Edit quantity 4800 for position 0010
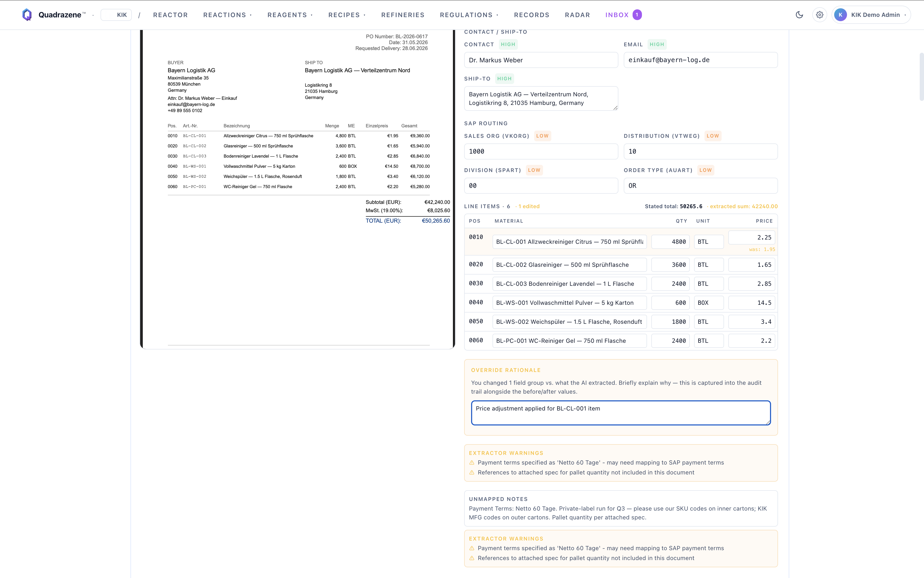This screenshot has height=578, width=924. coord(670,242)
